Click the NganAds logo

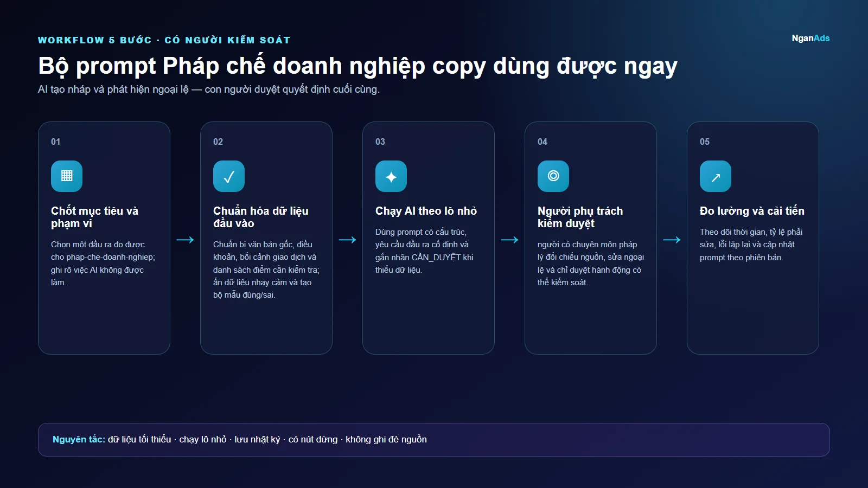[x=810, y=38]
